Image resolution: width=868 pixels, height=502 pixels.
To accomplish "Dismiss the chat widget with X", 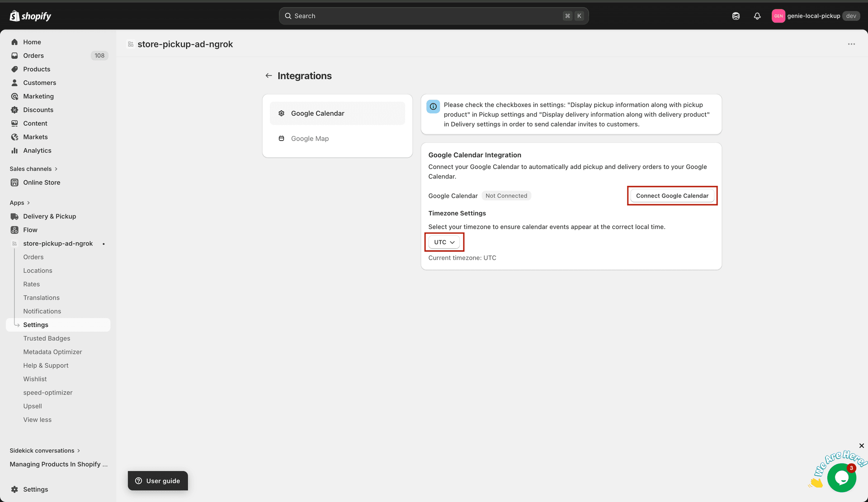I will pos(862,446).
